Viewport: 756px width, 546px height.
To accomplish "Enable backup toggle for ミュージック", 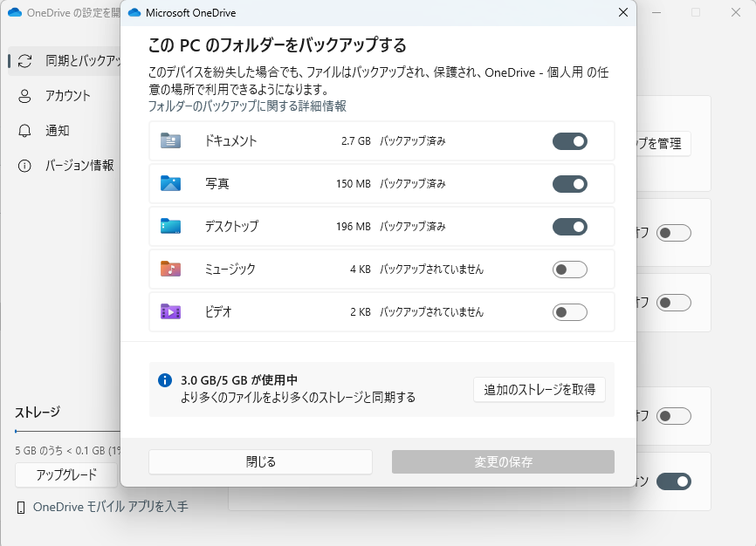I will (570, 270).
